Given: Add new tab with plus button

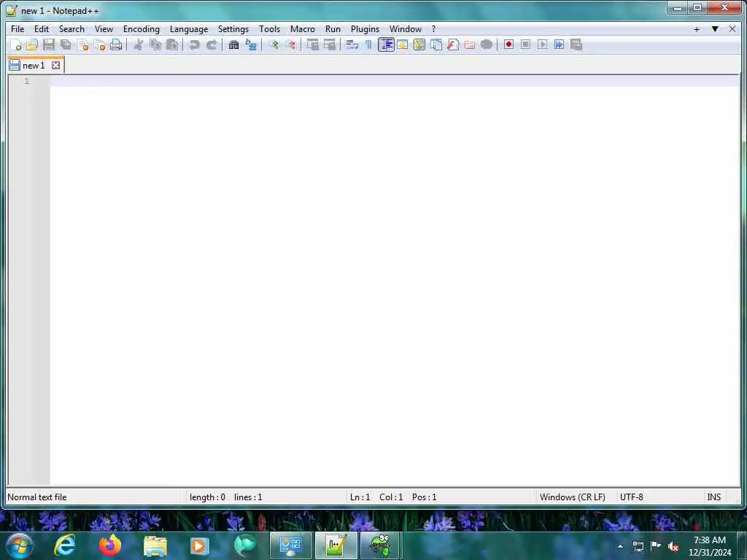Looking at the screenshot, I should [x=697, y=29].
